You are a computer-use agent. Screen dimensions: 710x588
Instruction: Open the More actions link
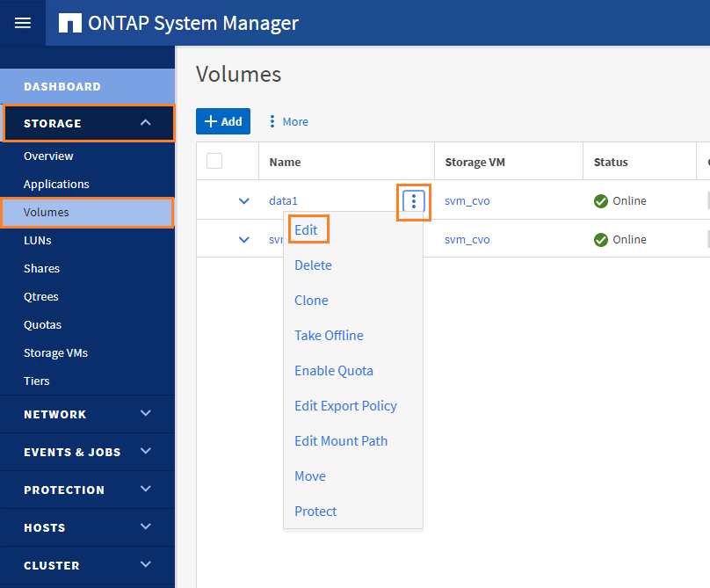coord(295,122)
